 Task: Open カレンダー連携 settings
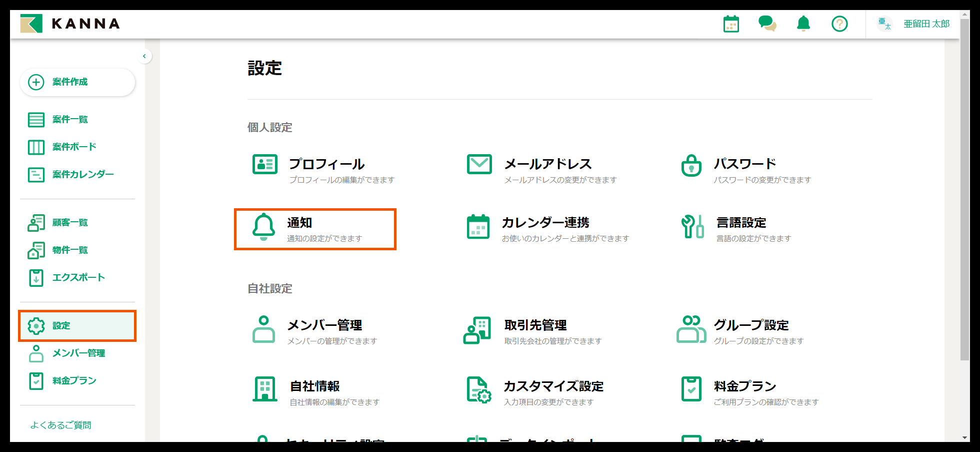[545, 223]
